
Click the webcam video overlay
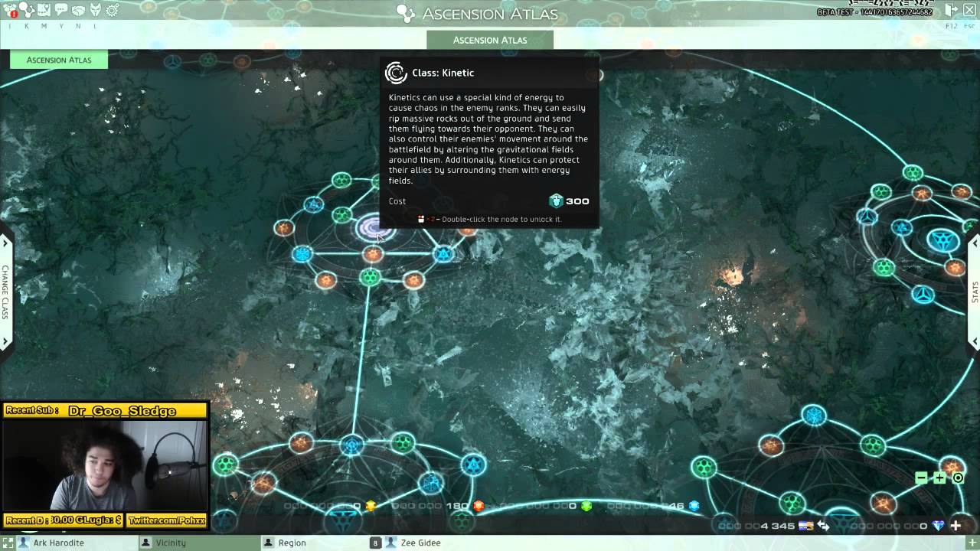point(105,465)
